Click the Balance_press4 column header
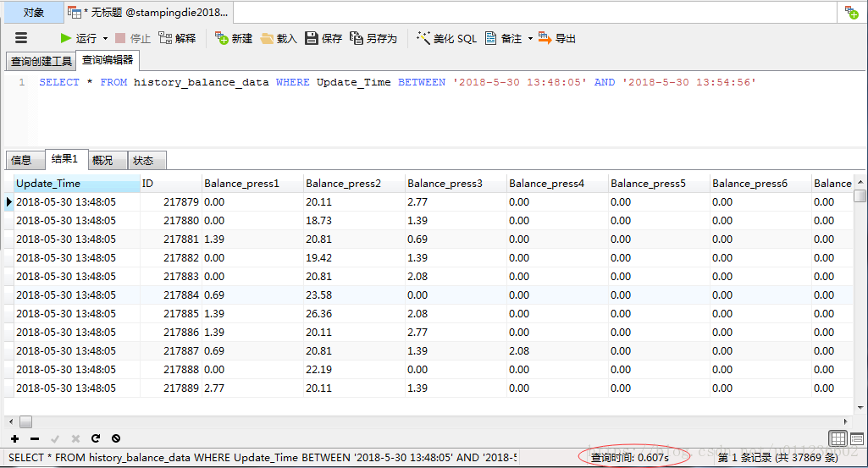Screen dimensions: 868x468 tap(557, 184)
